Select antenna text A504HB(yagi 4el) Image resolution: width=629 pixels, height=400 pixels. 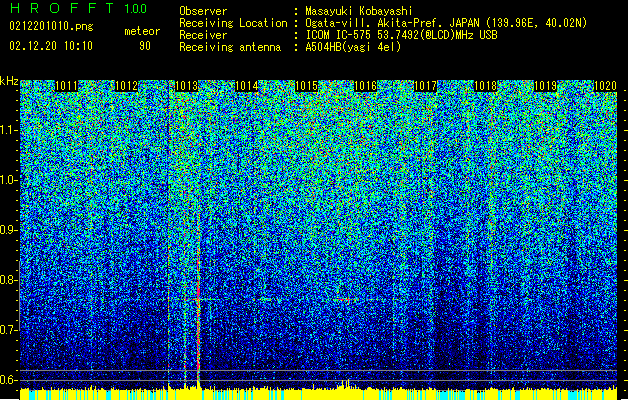point(353,47)
